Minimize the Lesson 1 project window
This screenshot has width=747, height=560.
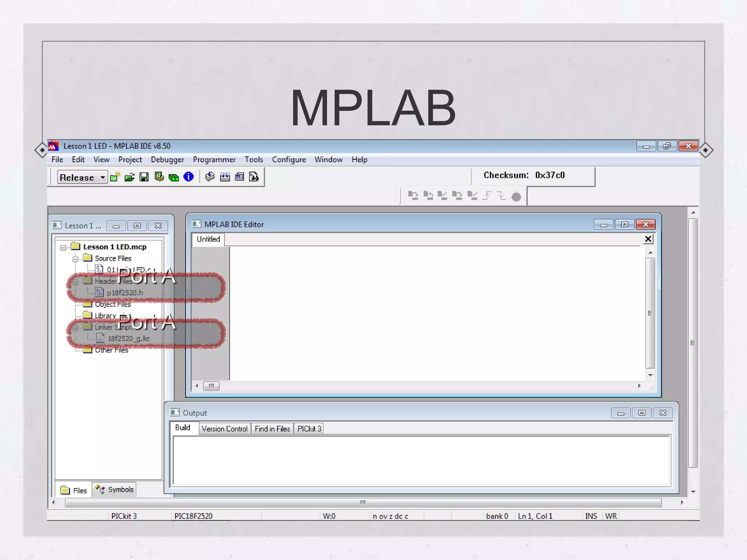click(x=116, y=226)
